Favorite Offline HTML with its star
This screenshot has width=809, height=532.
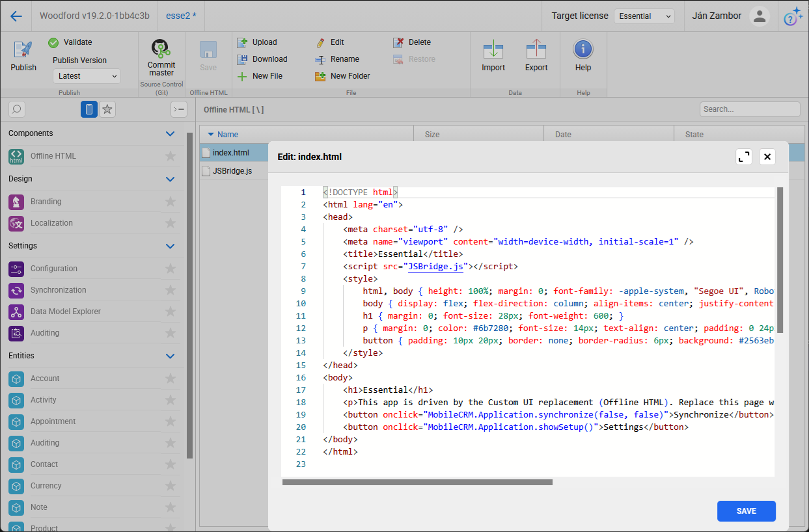[171, 156]
